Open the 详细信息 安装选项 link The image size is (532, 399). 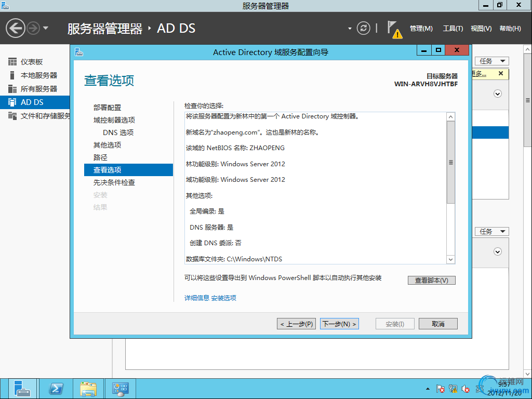[210, 298]
